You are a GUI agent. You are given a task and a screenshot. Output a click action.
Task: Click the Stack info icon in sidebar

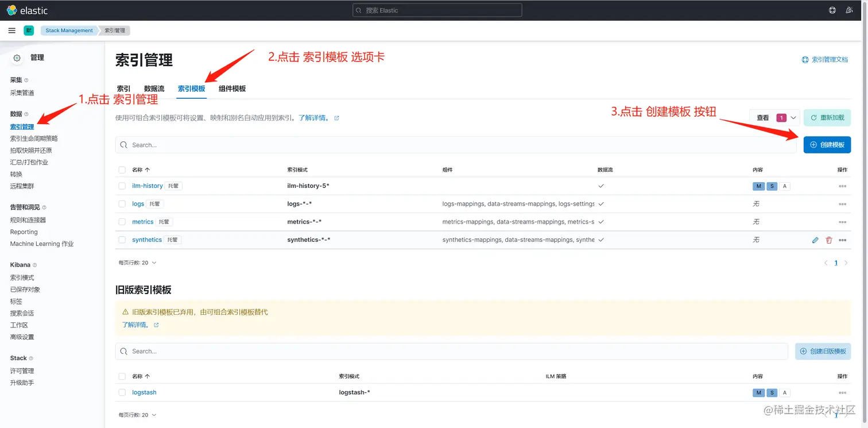click(x=31, y=358)
